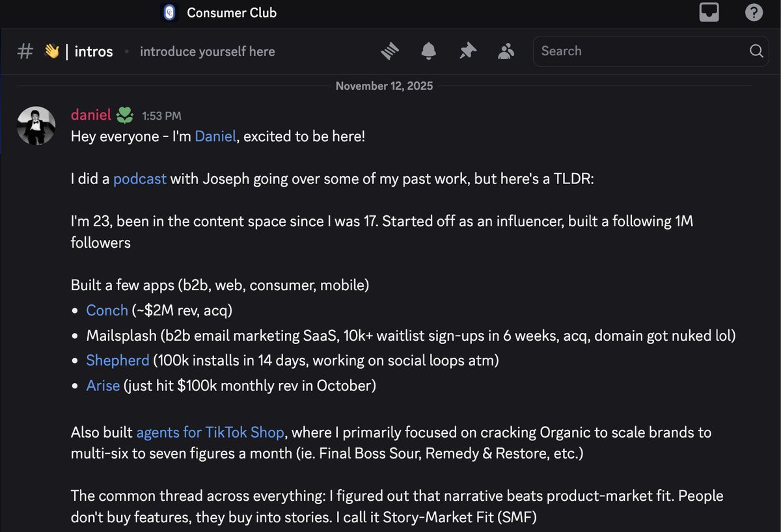781x532 pixels.
Task: Click the waving hand emoji in channel name
Action: [x=51, y=51]
